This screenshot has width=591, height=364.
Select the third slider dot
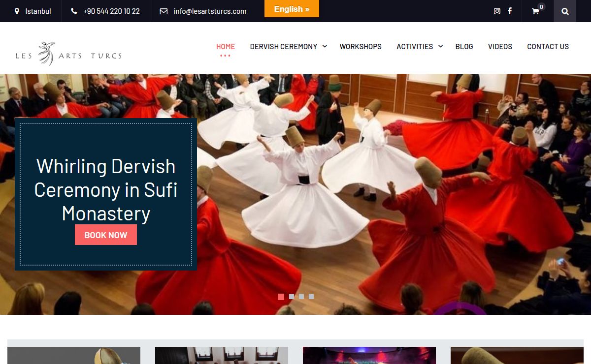point(301,297)
